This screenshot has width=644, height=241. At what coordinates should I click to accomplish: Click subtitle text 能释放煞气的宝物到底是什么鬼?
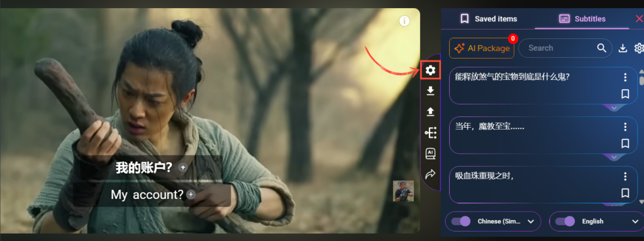point(512,77)
